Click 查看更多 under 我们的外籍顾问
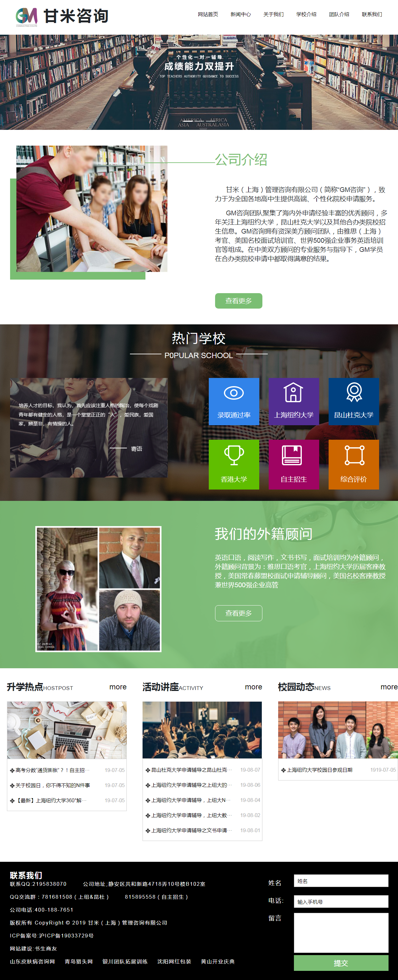The image size is (398, 980). click(x=238, y=613)
